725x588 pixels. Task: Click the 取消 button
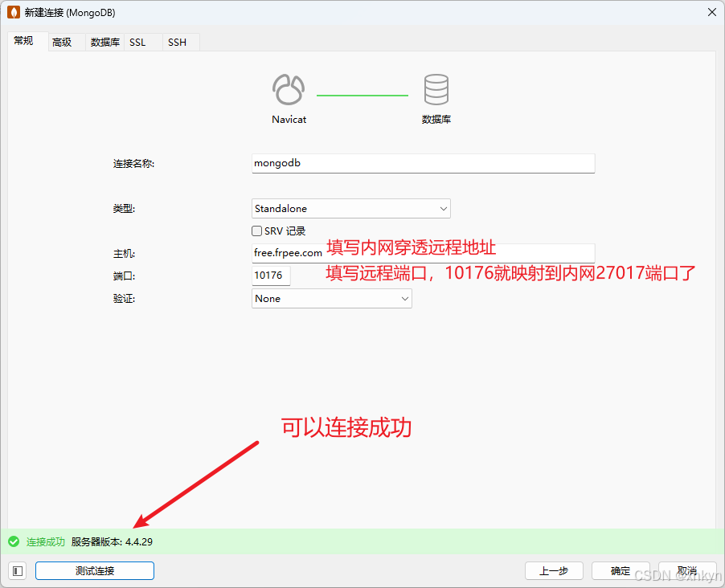[687, 571]
